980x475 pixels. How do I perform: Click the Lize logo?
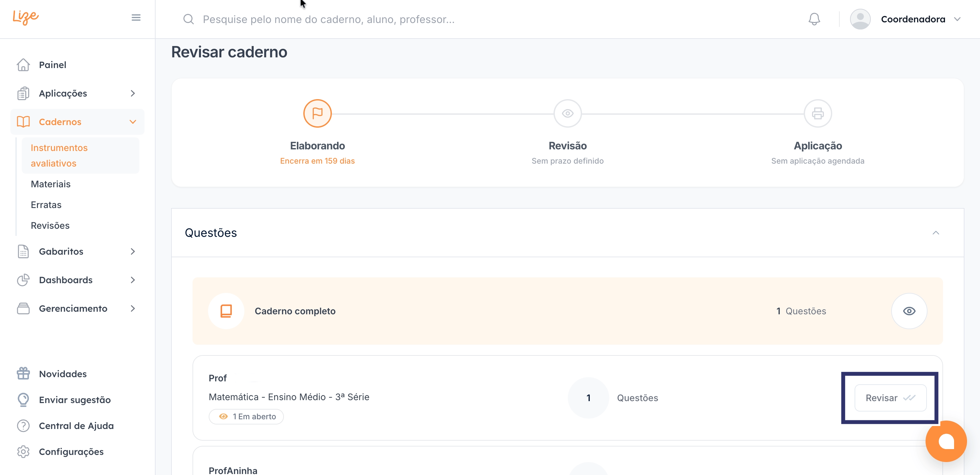coord(26,17)
